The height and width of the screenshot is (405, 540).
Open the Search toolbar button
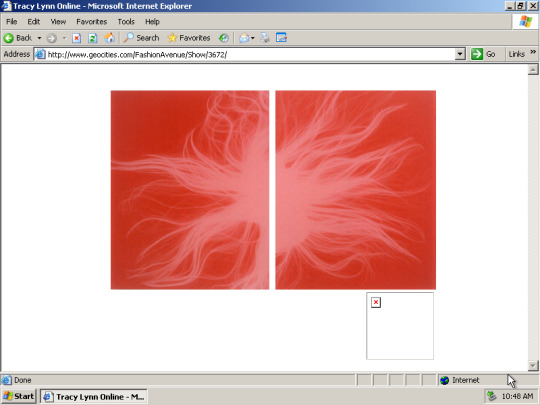[141, 38]
